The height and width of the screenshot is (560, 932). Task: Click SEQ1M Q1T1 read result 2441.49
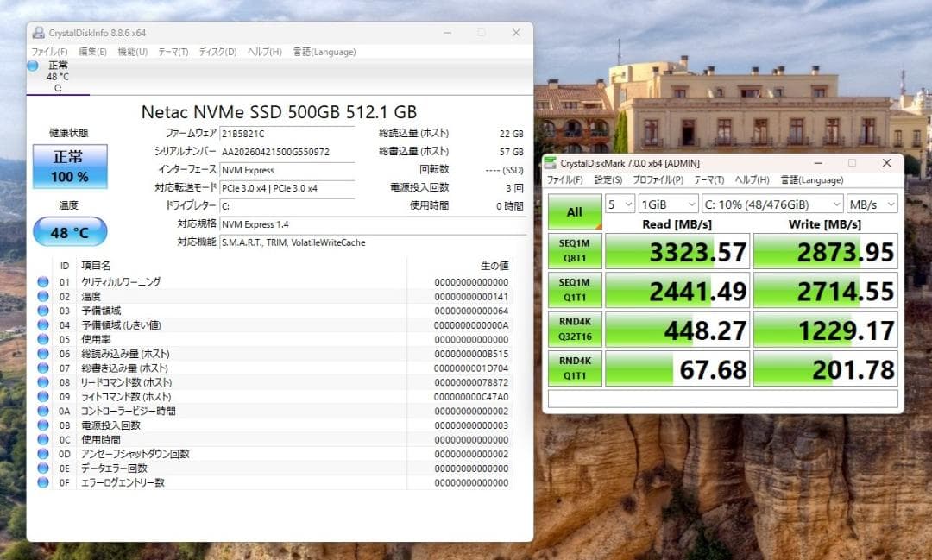677,290
